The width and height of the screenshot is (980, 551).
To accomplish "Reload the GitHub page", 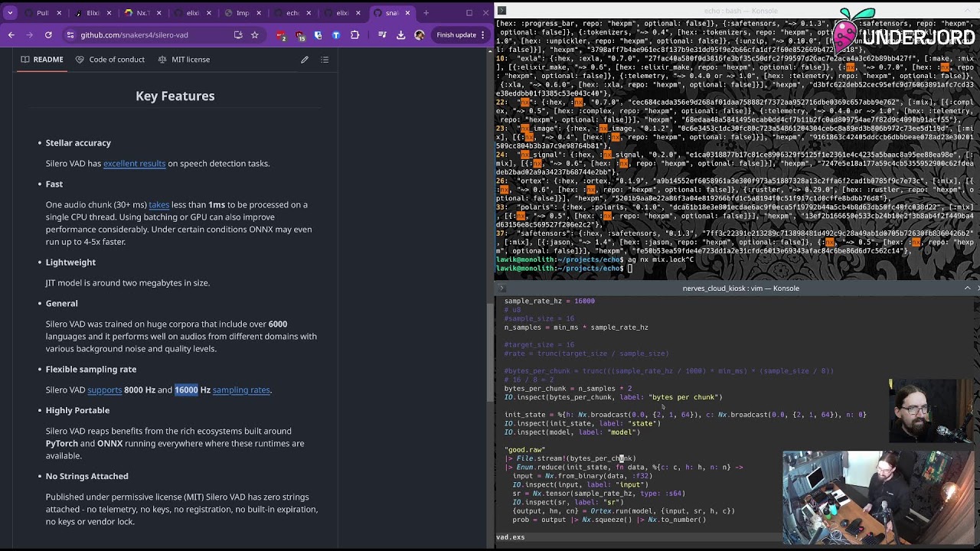I will 48,35.
